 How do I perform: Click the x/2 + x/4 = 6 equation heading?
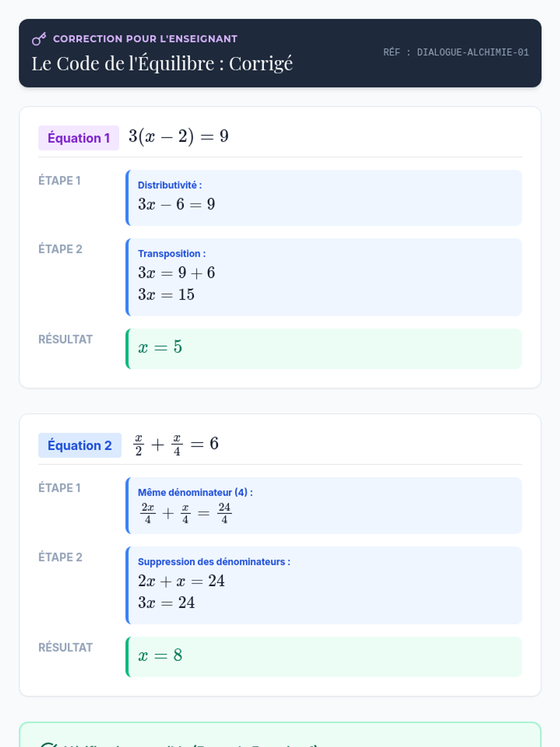coord(176,444)
